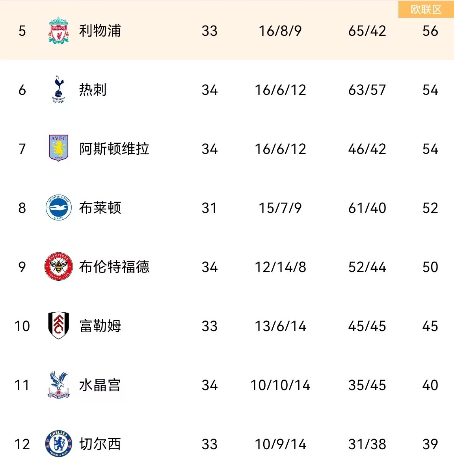This screenshot has height=476, width=454.
Task: Open team name 布伦特福德
Action: (114, 267)
